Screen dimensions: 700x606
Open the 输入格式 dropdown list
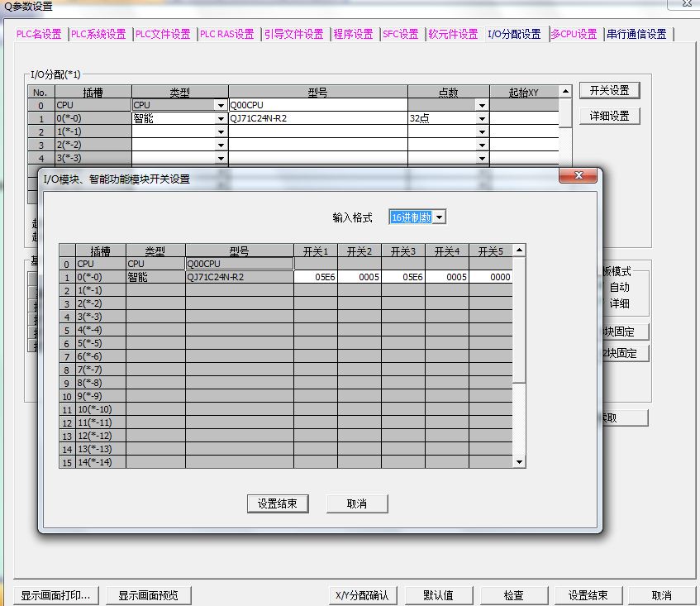[x=440, y=217]
